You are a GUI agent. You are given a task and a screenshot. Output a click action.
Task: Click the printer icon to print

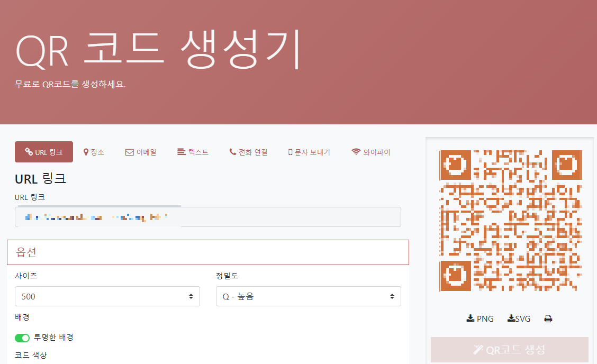point(548,319)
